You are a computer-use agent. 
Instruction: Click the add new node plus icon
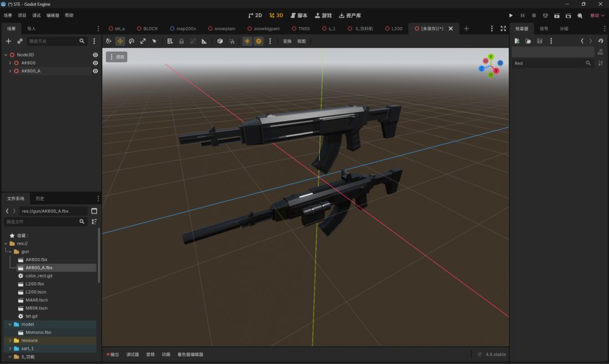pos(8,41)
